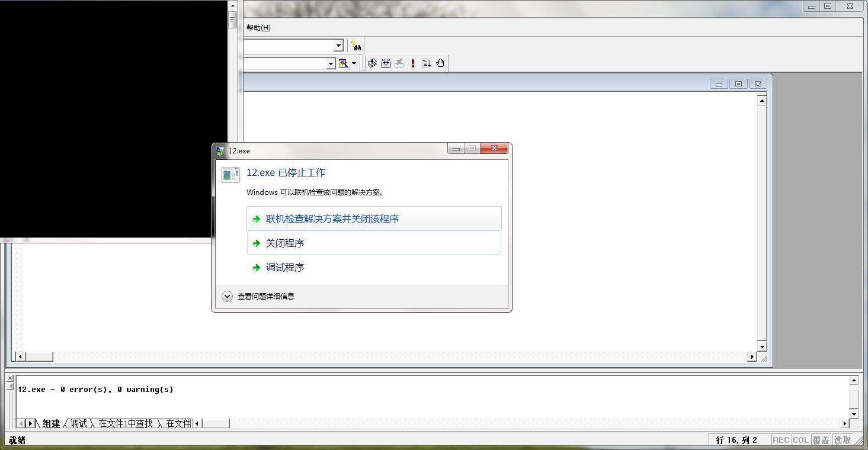Click the search binoculars toolbar icon
Screen dimensions: 868x450
356,46
